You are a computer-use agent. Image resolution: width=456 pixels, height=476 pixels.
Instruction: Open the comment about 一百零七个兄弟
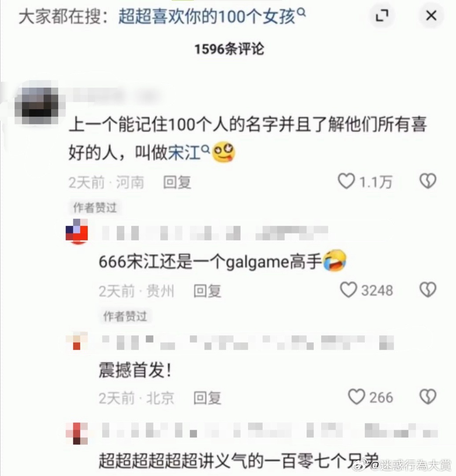[239, 460]
